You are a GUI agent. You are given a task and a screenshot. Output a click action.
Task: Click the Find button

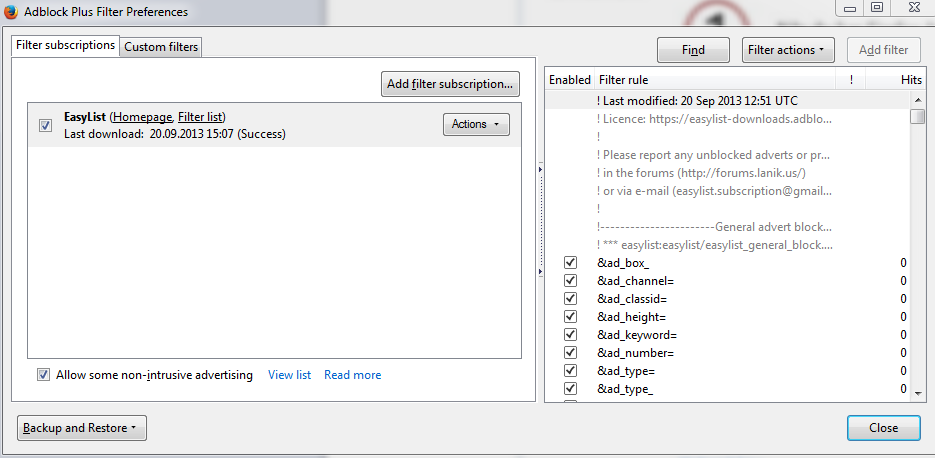(x=693, y=50)
